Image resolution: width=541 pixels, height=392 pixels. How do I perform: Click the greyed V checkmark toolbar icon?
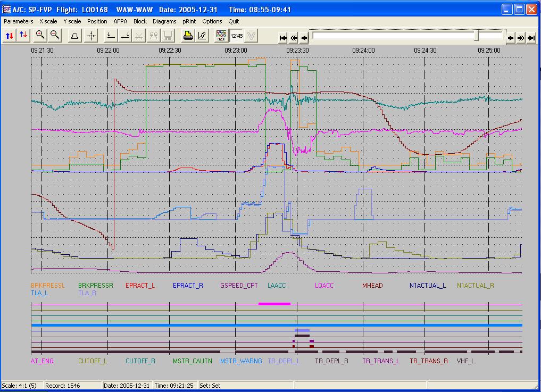pos(251,36)
